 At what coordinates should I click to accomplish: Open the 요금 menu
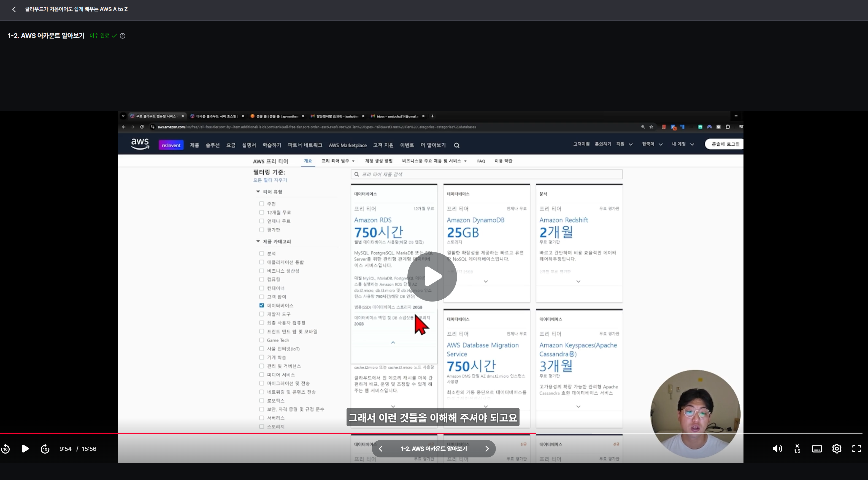click(x=231, y=145)
